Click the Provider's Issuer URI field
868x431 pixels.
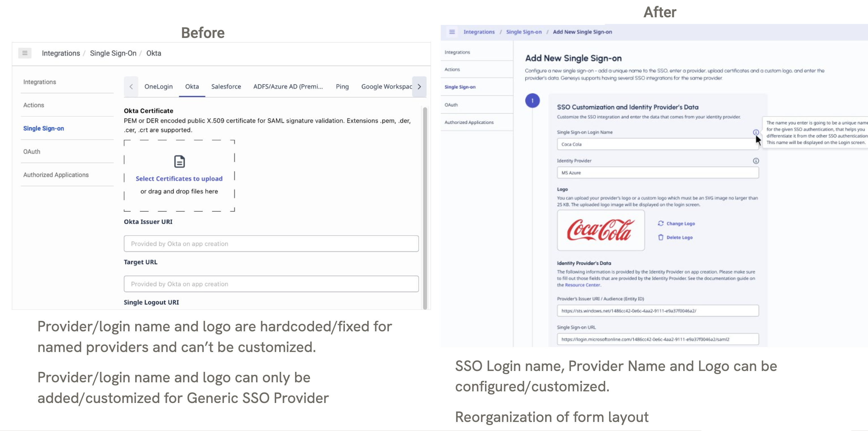coord(658,311)
